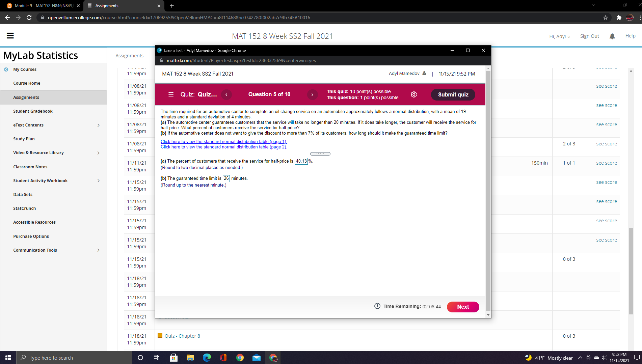Viewport: 642px width, 364px height.
Task: Click the notifications bell icon
Action: pyautogui.click(x=612, y=36)
